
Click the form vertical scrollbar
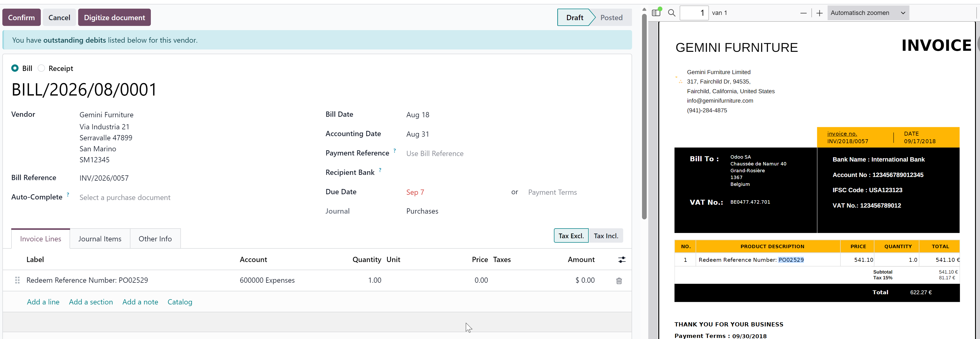[644, 116]
